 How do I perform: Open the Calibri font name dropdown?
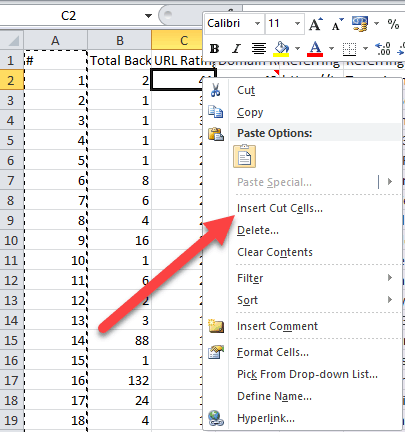tap(257, 24)
